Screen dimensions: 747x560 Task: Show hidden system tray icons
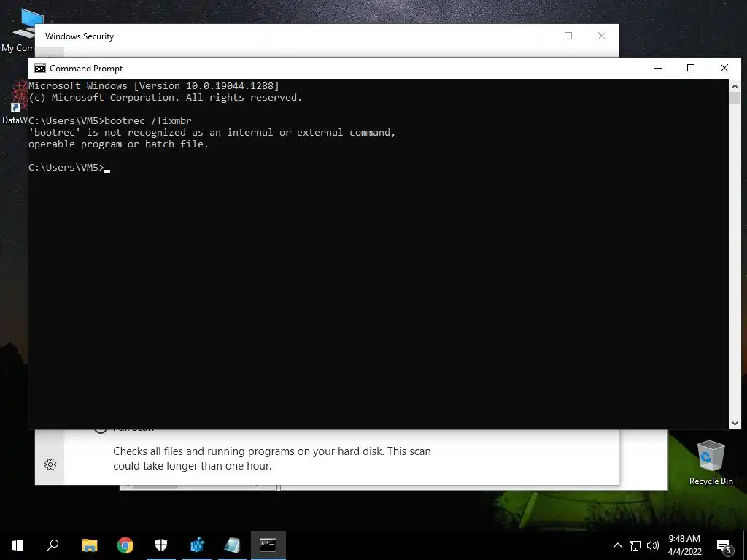point(617,545)
